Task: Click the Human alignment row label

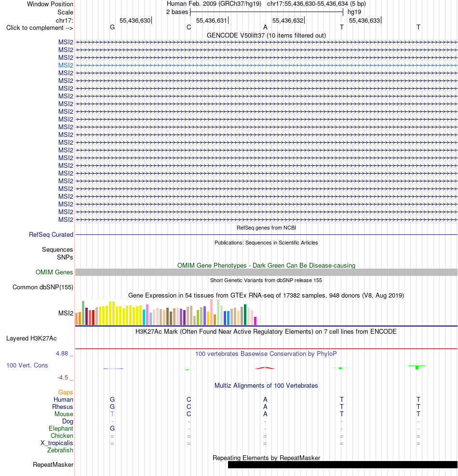Action: coord(64,399)
